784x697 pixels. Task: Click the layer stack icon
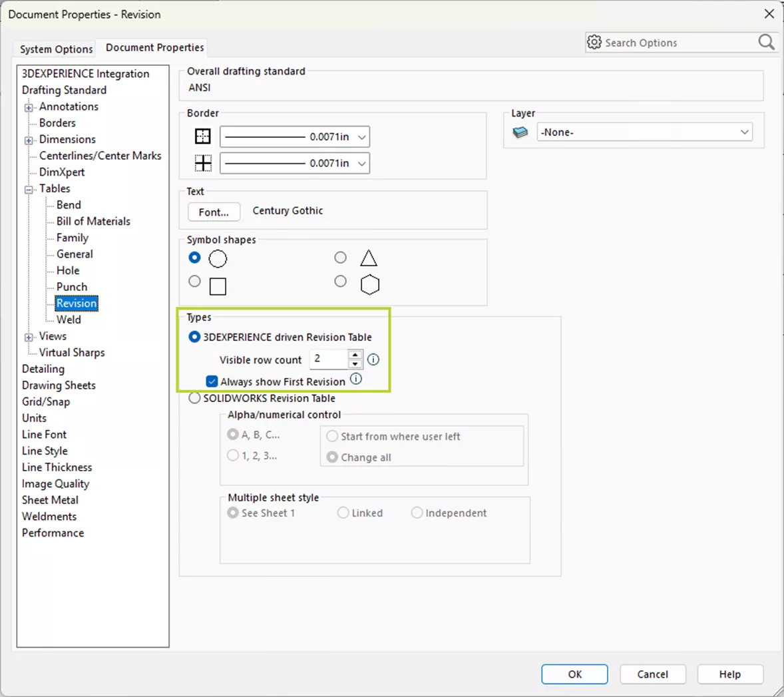520,132
